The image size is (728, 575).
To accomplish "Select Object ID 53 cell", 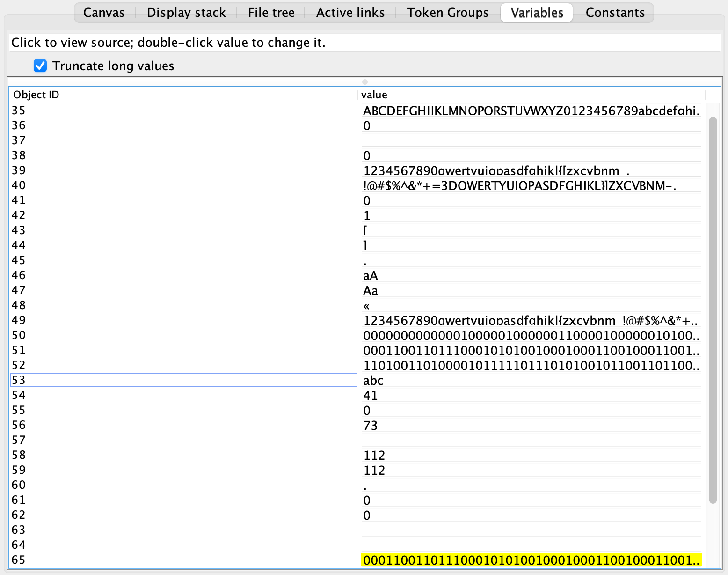I will click(x=183, y=380).
